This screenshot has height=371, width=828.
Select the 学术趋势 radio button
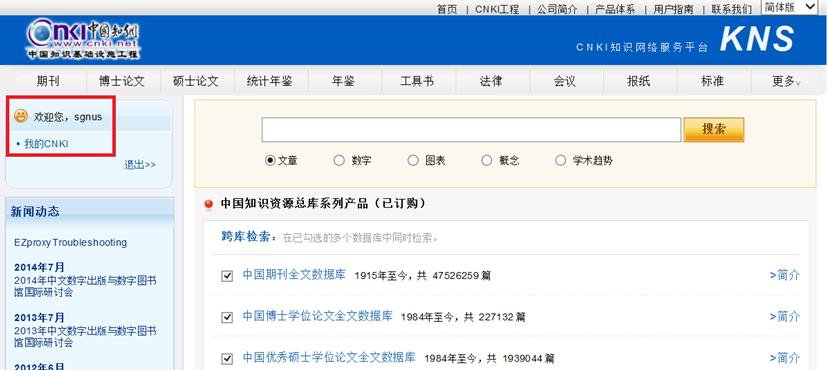click(560, 160)
